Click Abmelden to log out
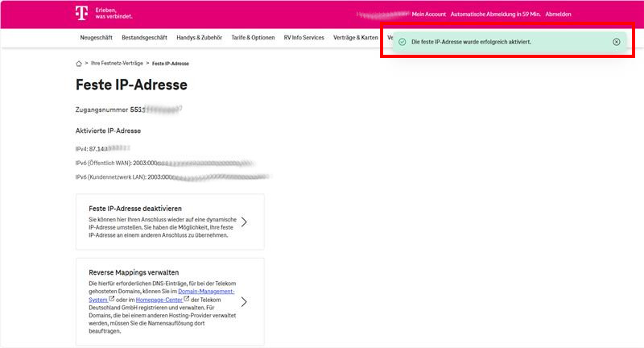The height and width of the screenshot is (348, 644). [558, 14]
